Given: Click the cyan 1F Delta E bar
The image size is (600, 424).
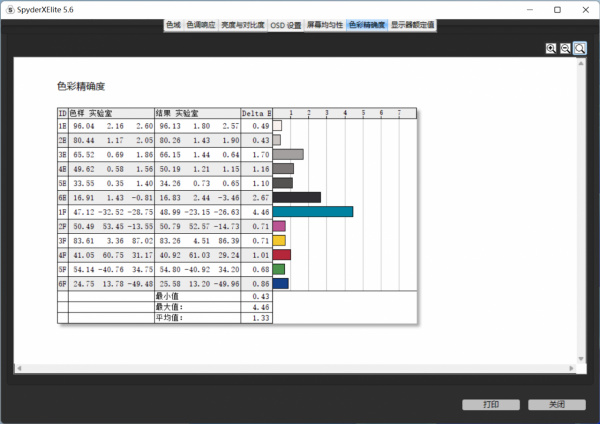Looking at the screenshot, I should pyautogui.click(x=313, y=212).
